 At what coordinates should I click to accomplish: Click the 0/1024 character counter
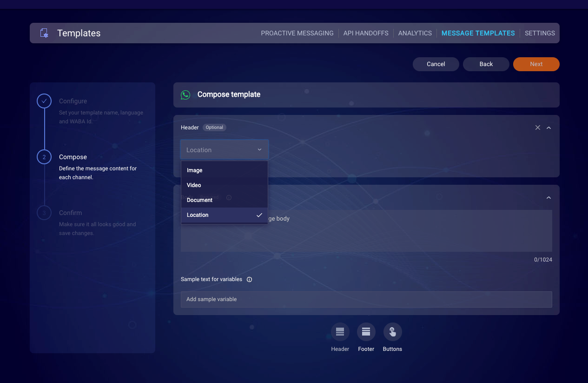coord(543,260)
